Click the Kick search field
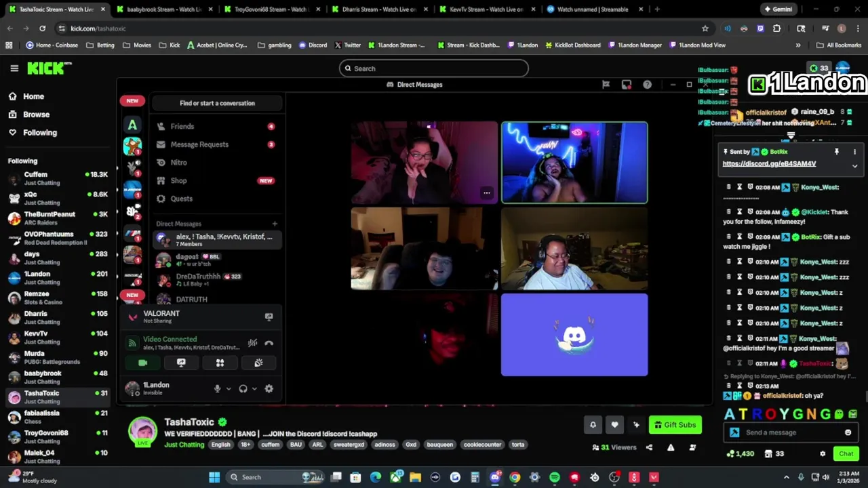The height and width of the screenshot is (488, 868). 434,68
